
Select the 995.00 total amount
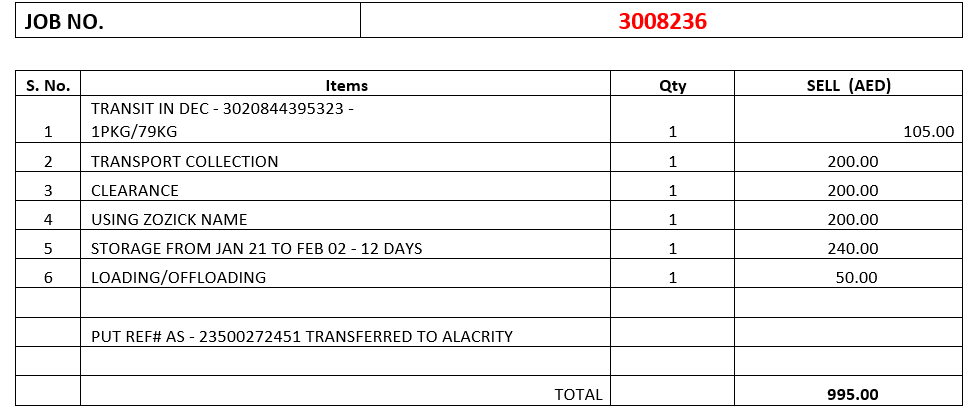[x=853, y=394]
